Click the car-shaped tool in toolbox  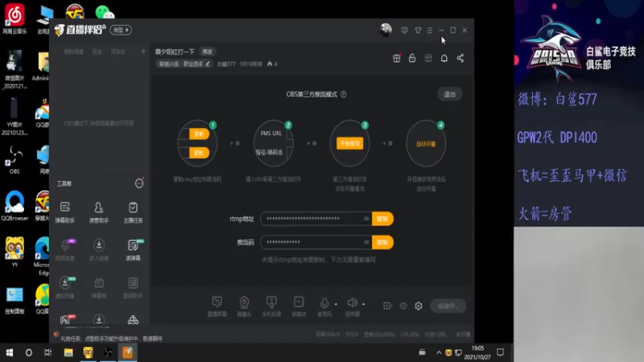(133, 319)
